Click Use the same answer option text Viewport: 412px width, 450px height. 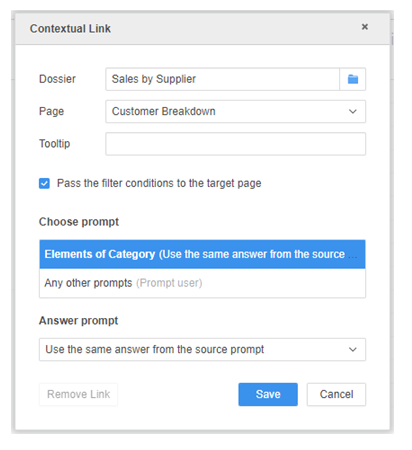[x=155, y=349]
